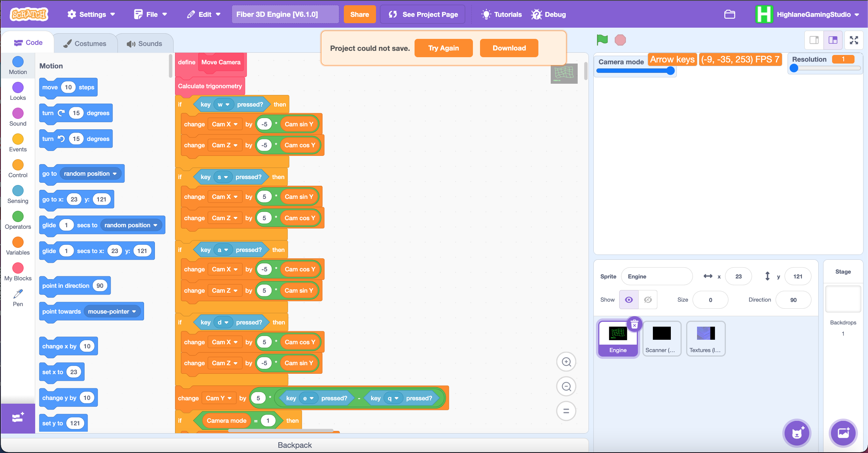Click Try Again to save project
This screenshot has height=453, width=868.
444,48
